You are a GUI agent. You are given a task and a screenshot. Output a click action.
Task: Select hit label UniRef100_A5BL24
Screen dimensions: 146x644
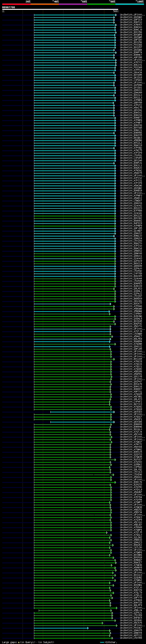(131, 610)
